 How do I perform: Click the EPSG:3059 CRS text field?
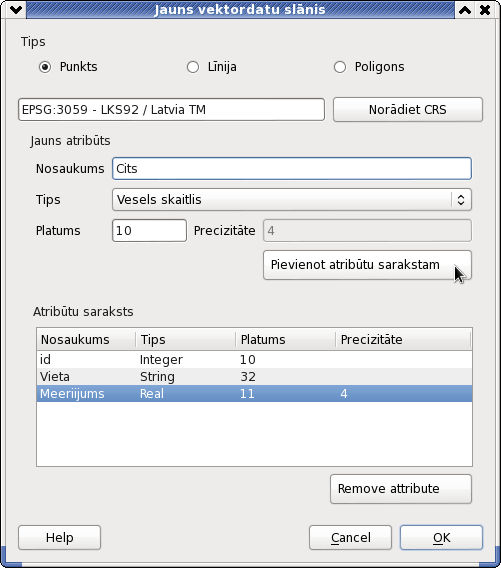171,109
